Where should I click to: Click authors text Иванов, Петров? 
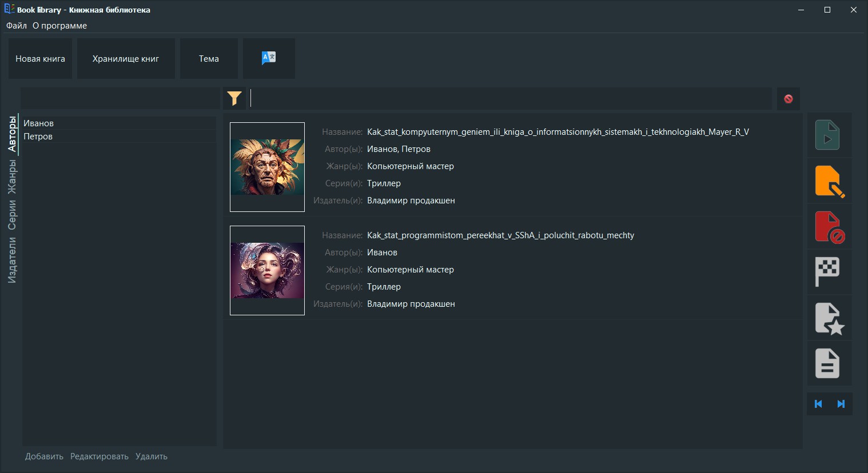(x=399, y=149)
